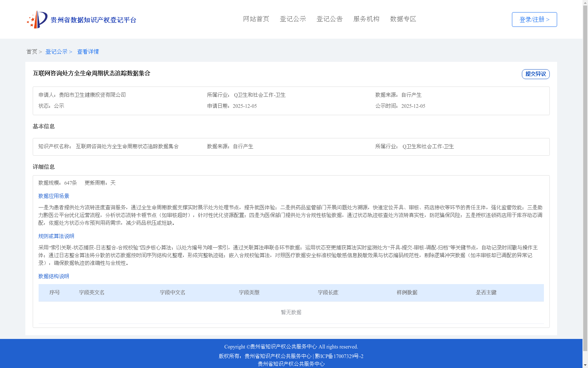The width and height of the screenshot is (588, 368).
Task: Click the 暂无数据 placeholder text
Action: coord(291,312)
